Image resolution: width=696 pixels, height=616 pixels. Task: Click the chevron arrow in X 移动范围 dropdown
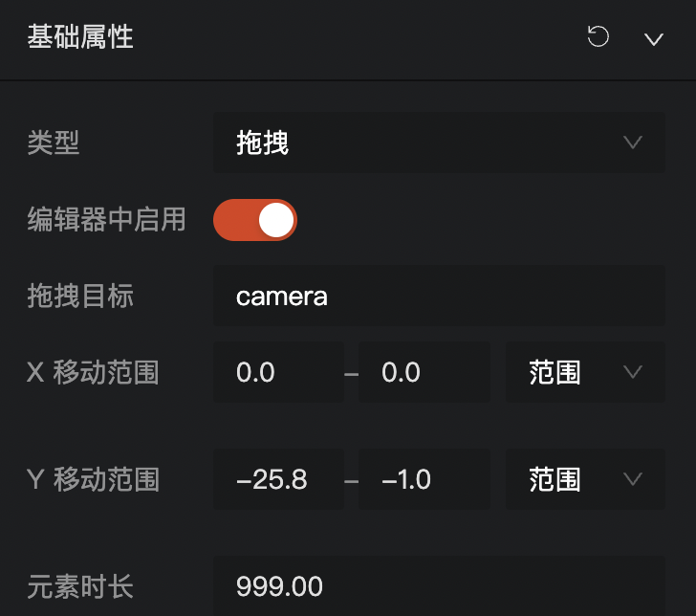pyautogui.click(x=633, y=372)
